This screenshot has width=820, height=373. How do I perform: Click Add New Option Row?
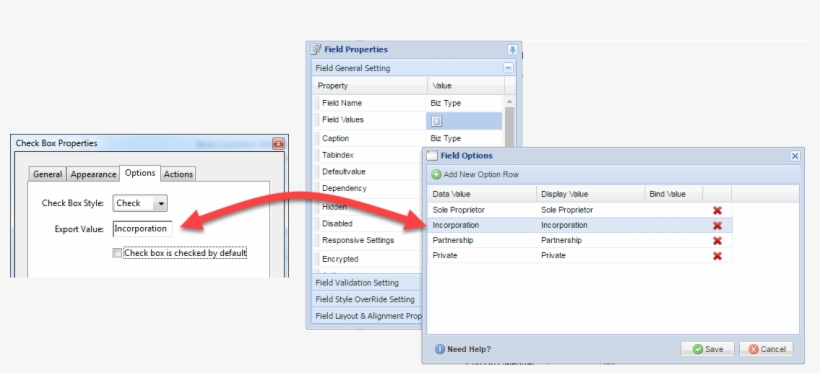click(475, 174)
